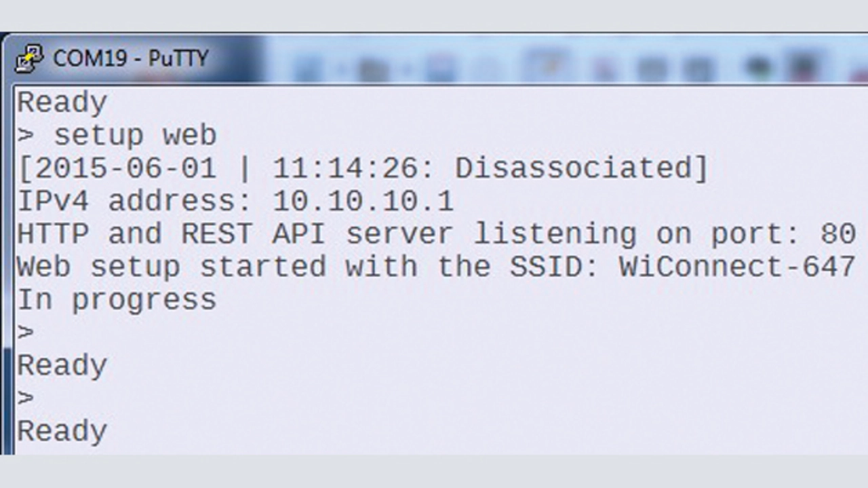Click the first Ready line in terminal
This screenshot has width=868, height=488.
coord(62,103)
